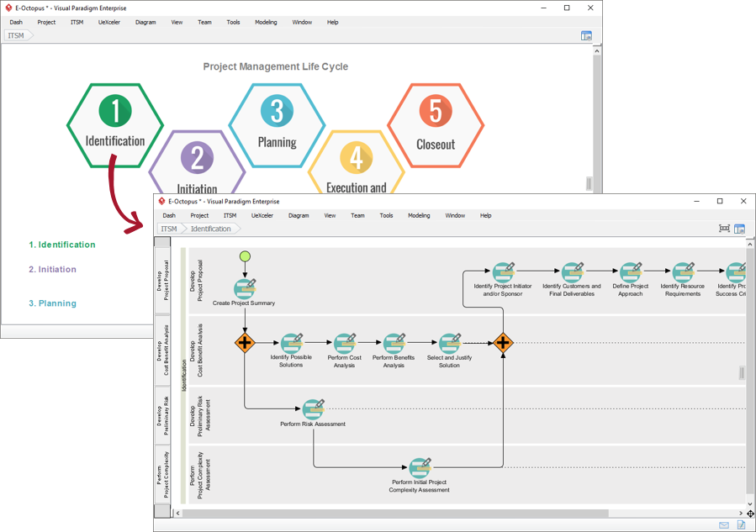Open the ITSM menu in the front window
Viewport: 756px width, 532px height.
(x=230, y=215)
